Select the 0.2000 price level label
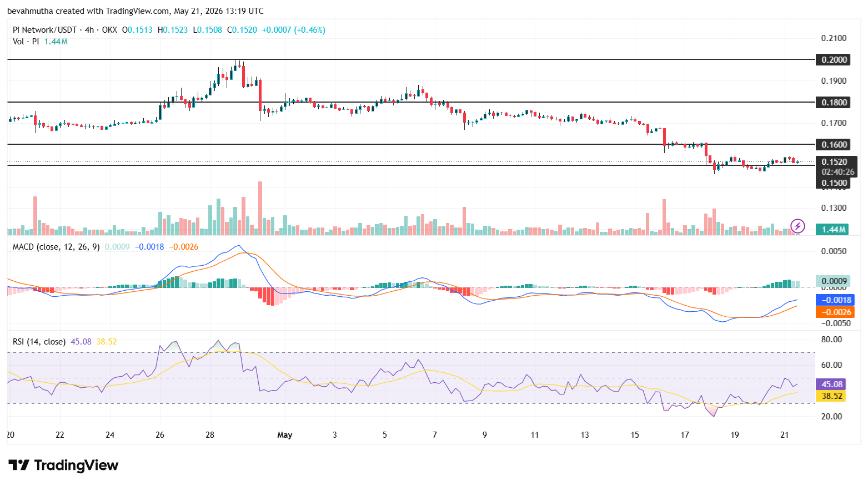This screenshot has width=868, height=486. pos(834,59)
